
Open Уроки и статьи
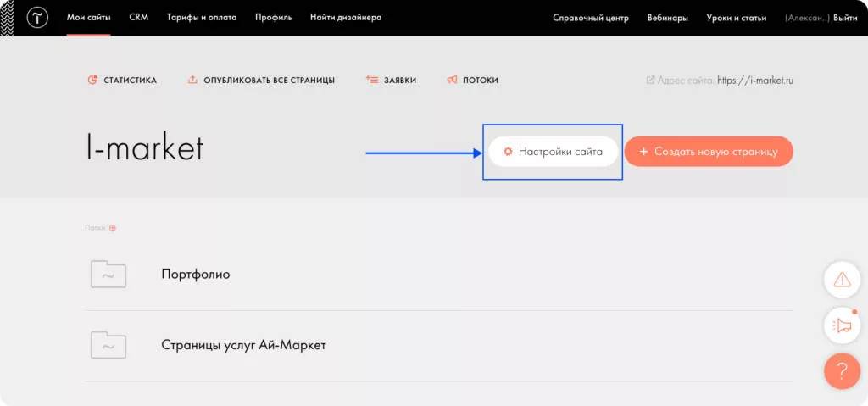[x=737, y=18]
